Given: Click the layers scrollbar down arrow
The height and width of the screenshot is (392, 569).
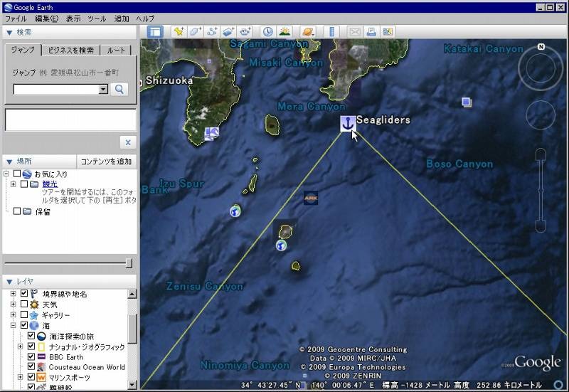Looking at the screenshot, I should pyautogui.click(x=132, y=384).
